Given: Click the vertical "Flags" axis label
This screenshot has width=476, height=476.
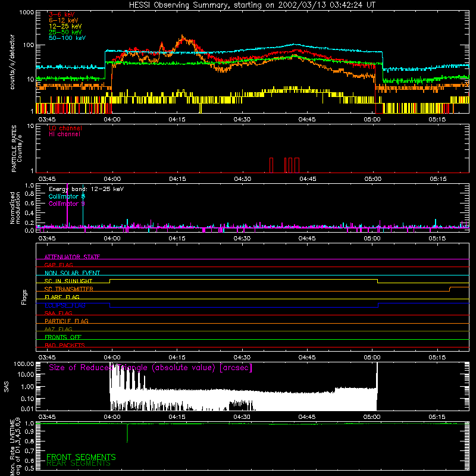Looking at the screenshot, I should coord(24,297).
